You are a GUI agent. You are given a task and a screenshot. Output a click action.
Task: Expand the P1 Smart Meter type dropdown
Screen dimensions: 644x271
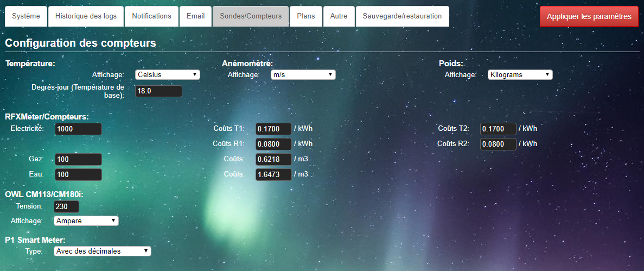coord(103,251)
